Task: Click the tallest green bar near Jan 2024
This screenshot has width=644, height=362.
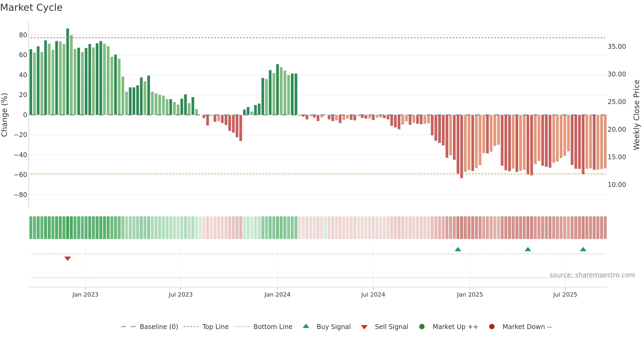Action: [277, 90]
